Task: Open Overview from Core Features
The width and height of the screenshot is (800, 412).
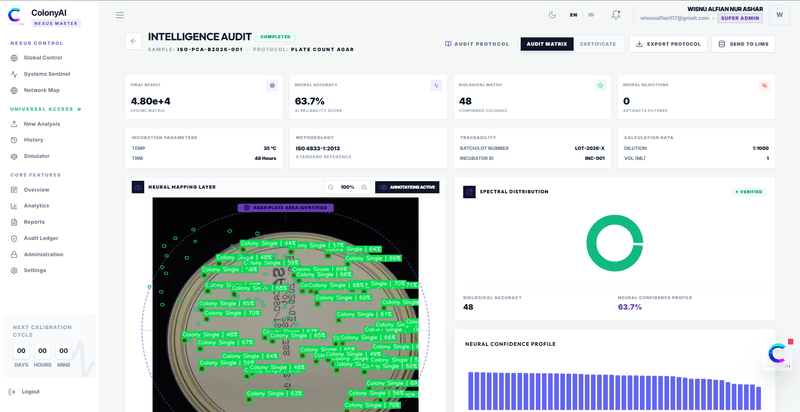Action: (x=37, y=190)
